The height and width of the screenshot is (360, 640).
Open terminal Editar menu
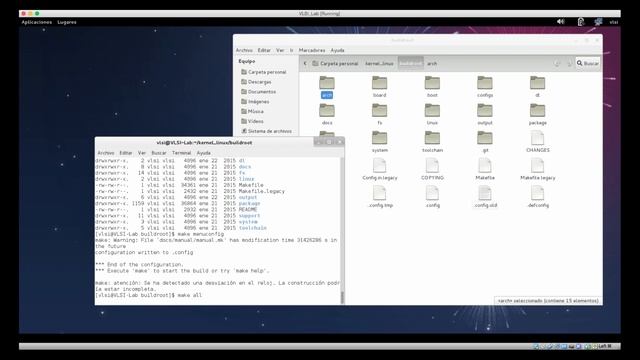pos(126,153)
